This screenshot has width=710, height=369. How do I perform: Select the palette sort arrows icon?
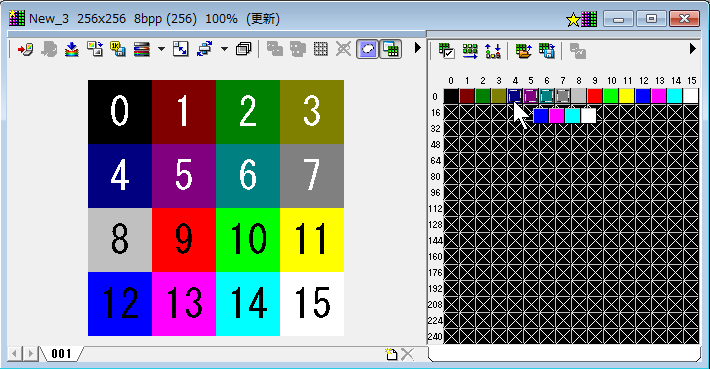tap(492, 50)
